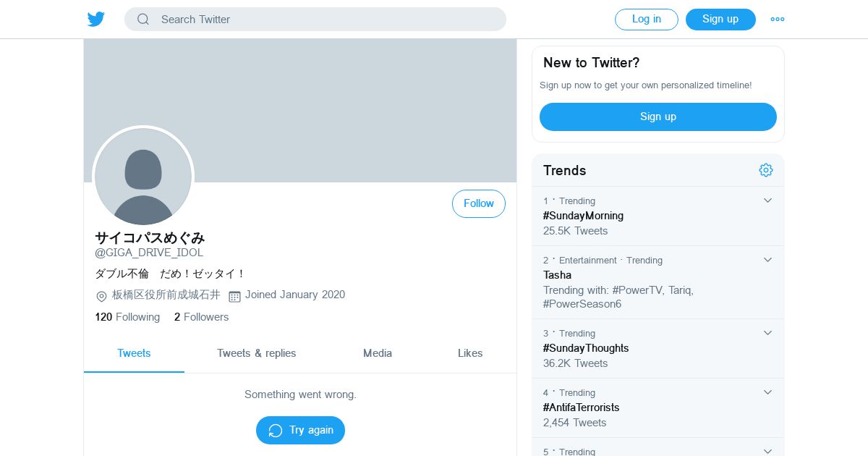Switch to Tweets & replies tab
Viewport: 868px width, 456px height.
tap(257, 353)
